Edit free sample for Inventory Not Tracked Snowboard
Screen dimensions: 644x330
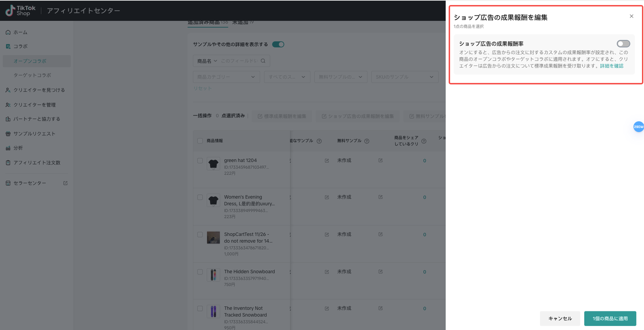380,308
